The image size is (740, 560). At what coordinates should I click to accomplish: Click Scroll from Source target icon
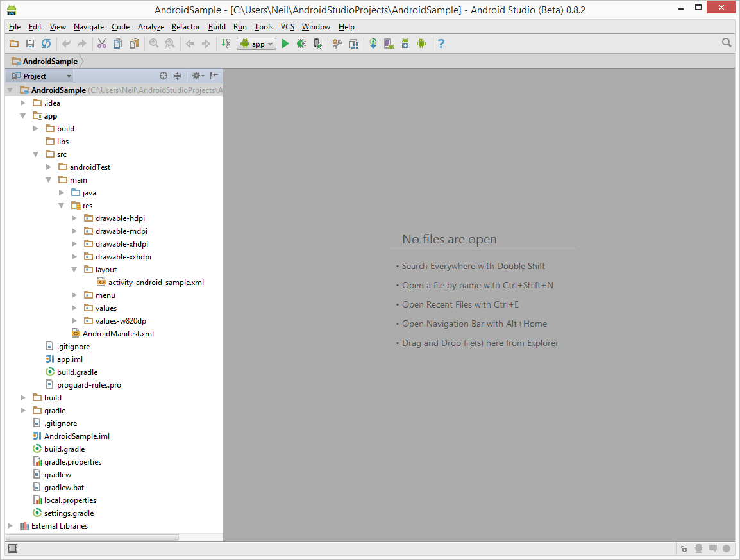(x=164, y=76)
